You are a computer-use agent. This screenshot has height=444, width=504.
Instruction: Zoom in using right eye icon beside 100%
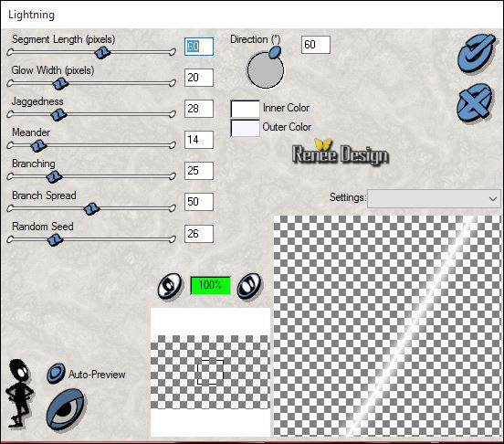click(249, 286)
